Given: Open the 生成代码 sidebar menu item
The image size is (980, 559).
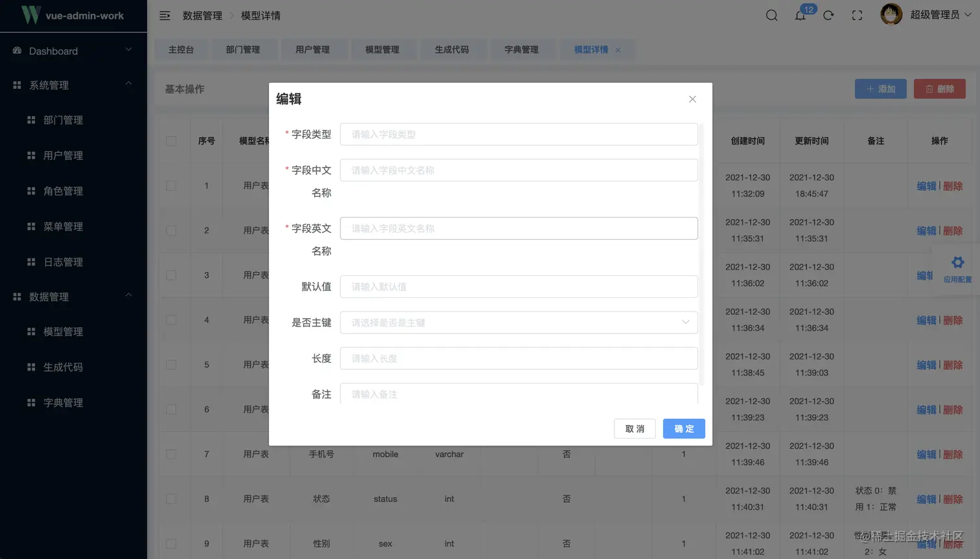Looking at the screenshot, I should click(64, 367).
